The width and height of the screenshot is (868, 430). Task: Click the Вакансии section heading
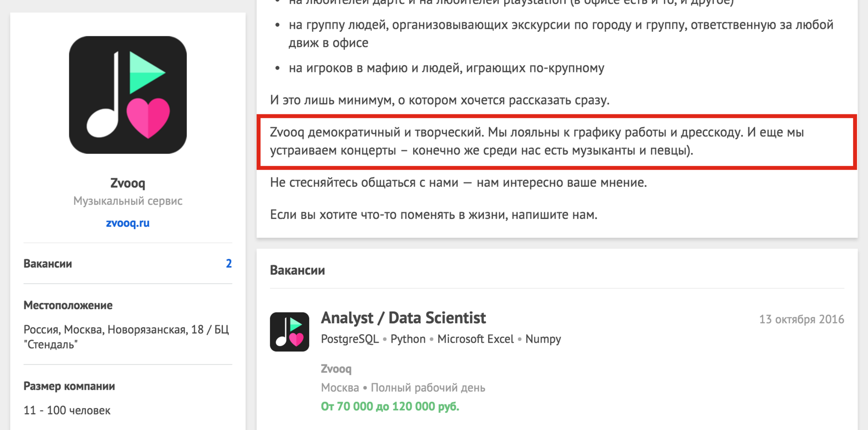click(x=297, y=270)
